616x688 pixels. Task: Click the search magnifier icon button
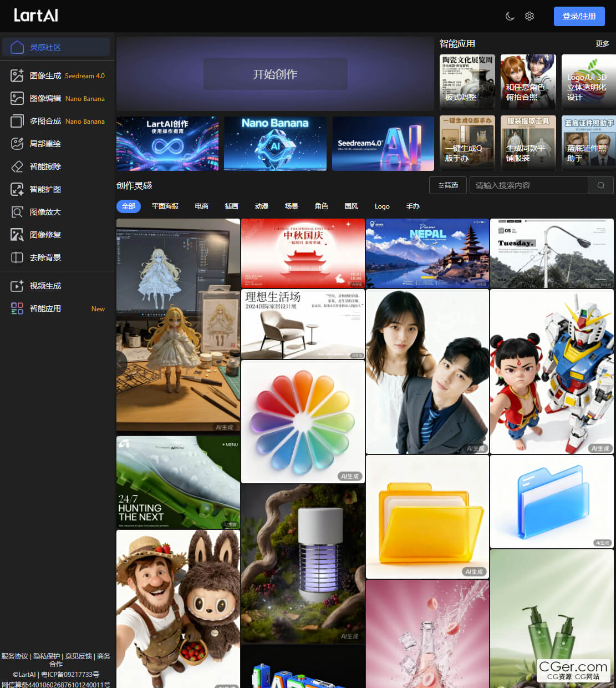600,185
